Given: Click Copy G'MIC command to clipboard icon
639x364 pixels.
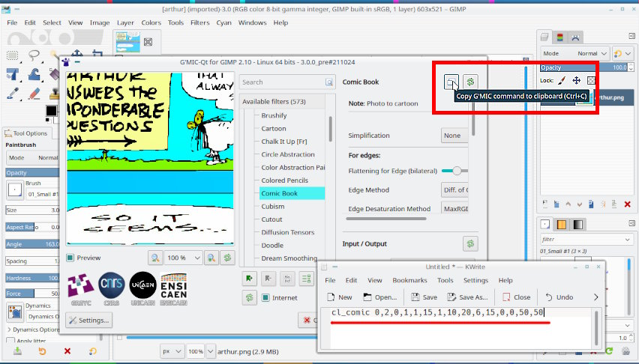Looking at the screenshot, I should tap(451, 82).
